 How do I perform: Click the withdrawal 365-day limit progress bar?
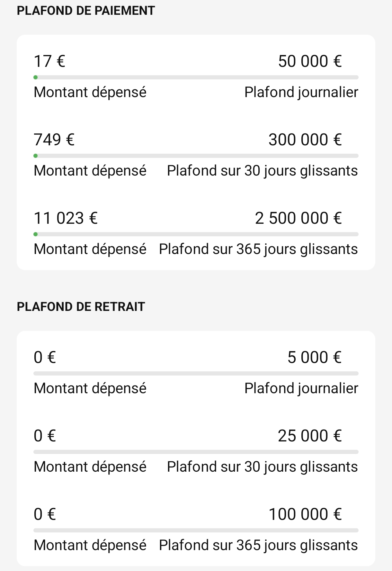click(x=196, y=530)
